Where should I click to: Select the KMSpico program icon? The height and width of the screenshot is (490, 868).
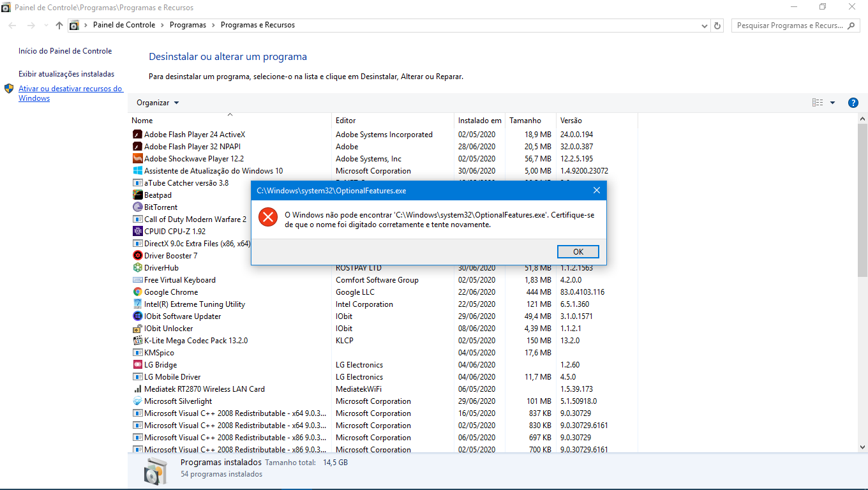click(x=137, y=353)
